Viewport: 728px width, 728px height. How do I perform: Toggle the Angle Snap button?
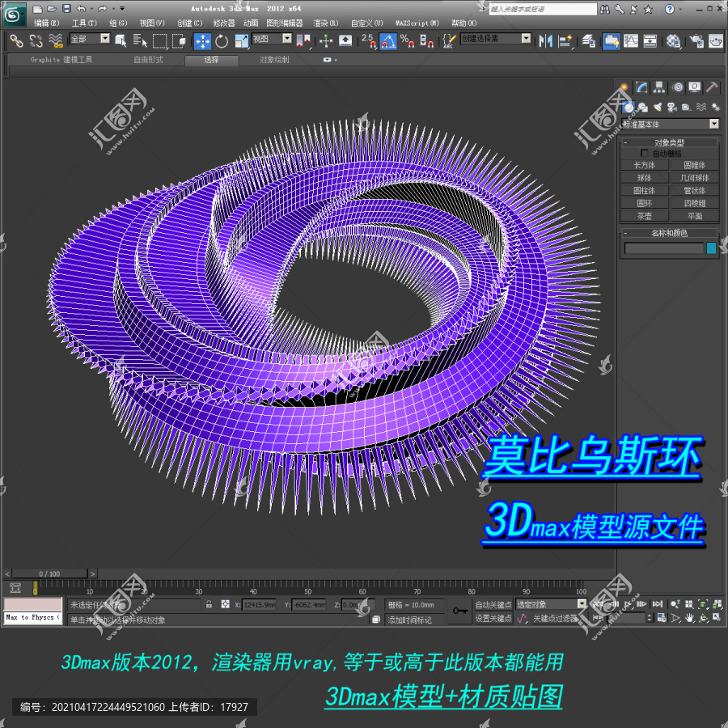click(388, 41)
